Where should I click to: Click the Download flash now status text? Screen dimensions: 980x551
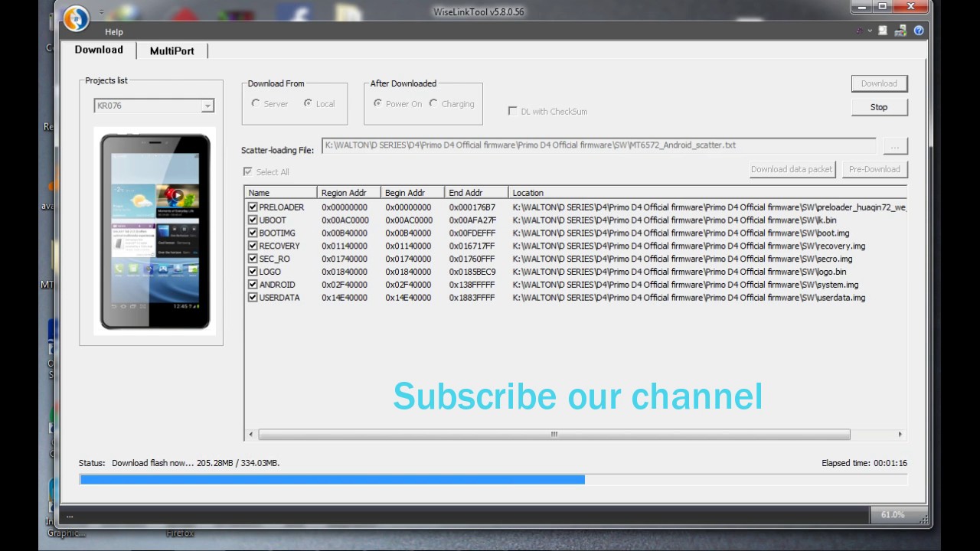coord(196,463)
